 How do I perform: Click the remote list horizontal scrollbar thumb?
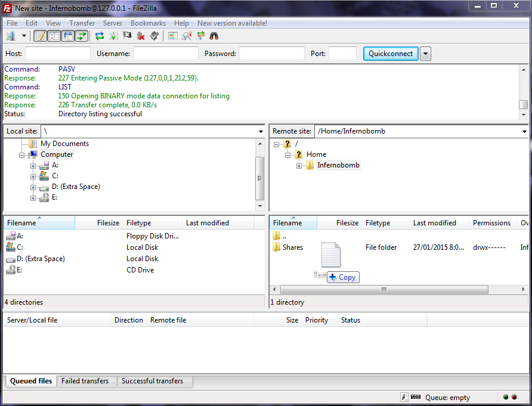coord(384,289)
